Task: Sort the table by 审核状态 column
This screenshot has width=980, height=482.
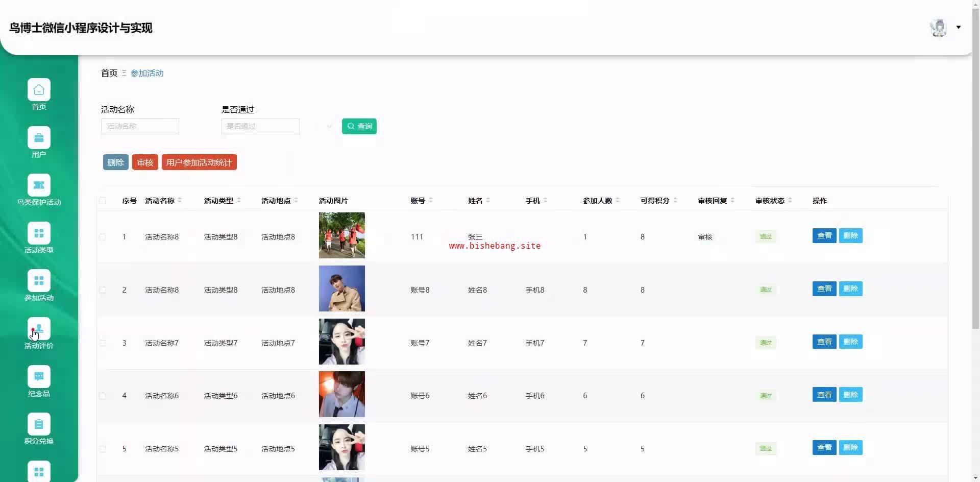Action: (790, 200)
